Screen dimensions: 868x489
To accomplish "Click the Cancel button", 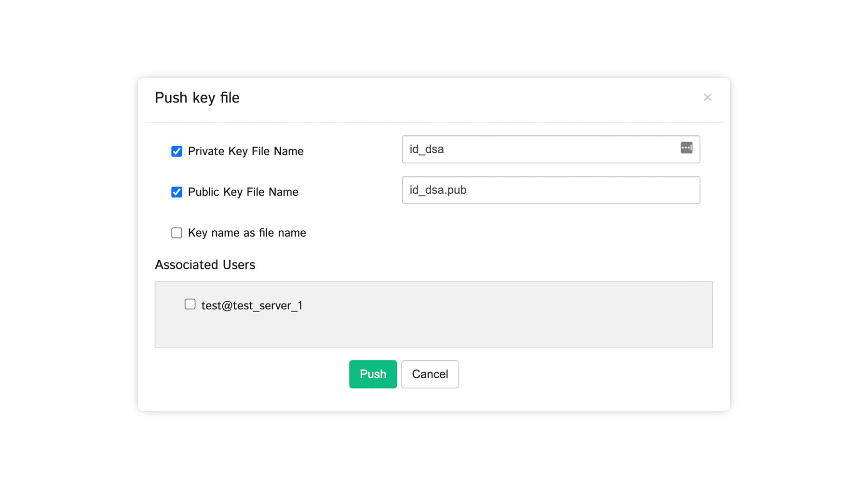I will click(430, 374).
